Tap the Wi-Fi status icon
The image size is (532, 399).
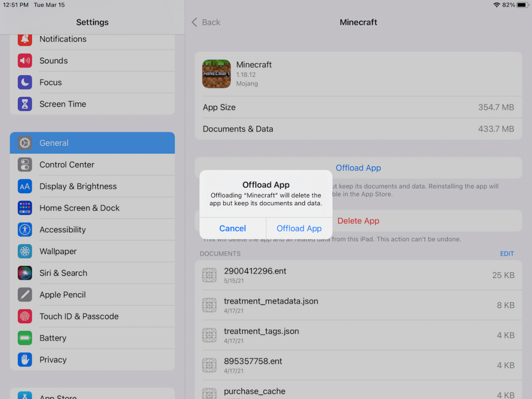click(496, 5)
